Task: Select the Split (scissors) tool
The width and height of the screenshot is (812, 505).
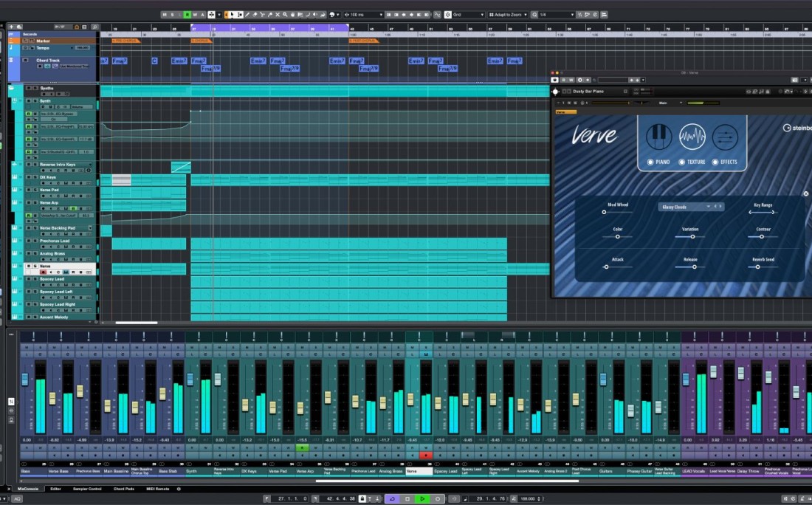Action: click(262, 14)
